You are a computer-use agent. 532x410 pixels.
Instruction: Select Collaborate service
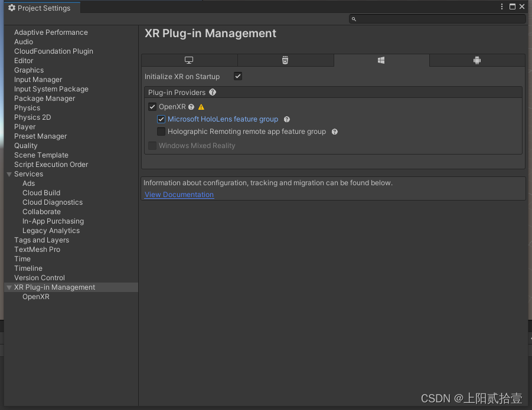(41, 212)
